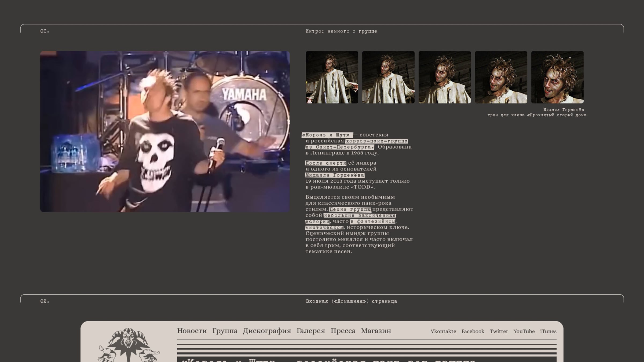Open the iTunes link

[548, 331]
